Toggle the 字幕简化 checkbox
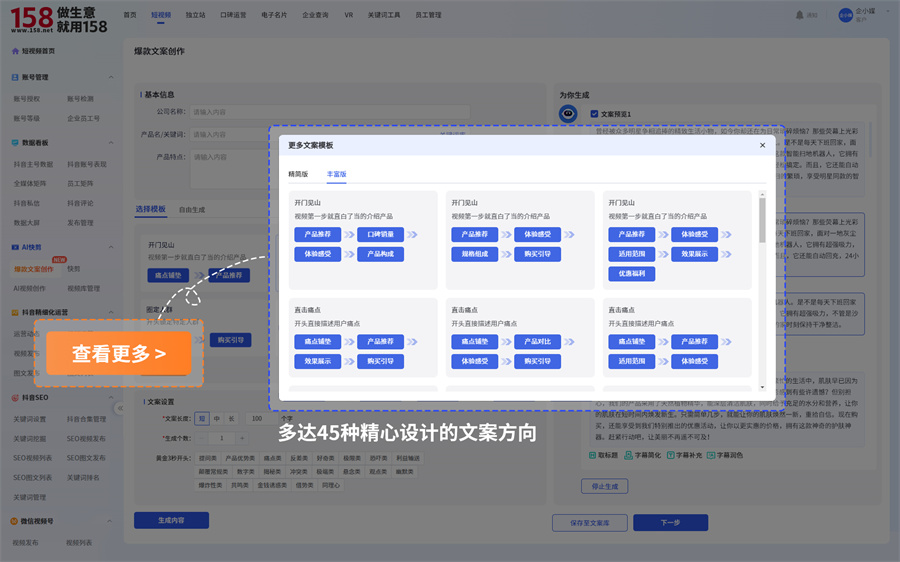Viewport: 900px width, 562px height. (x=635, y=455)
